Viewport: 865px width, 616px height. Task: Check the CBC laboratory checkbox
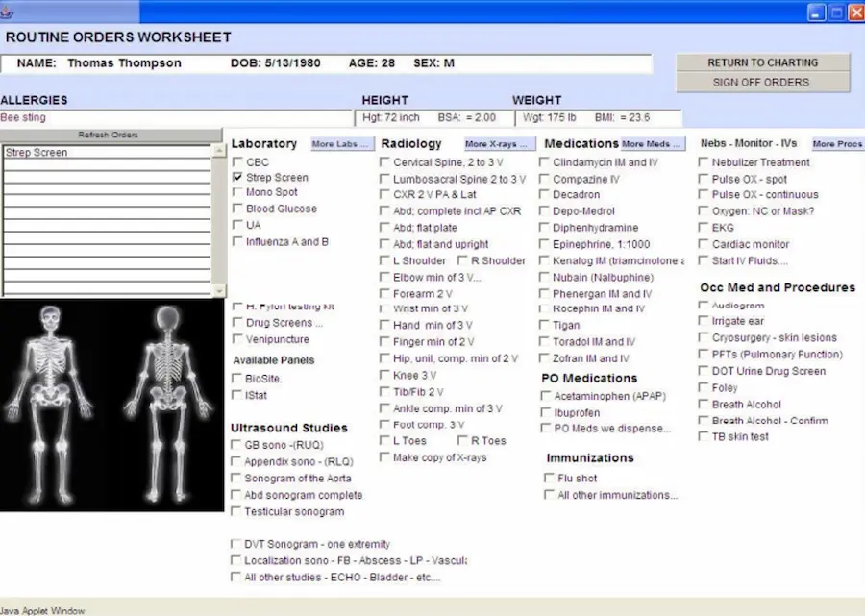pyautogui.click(x=236, y=162)
